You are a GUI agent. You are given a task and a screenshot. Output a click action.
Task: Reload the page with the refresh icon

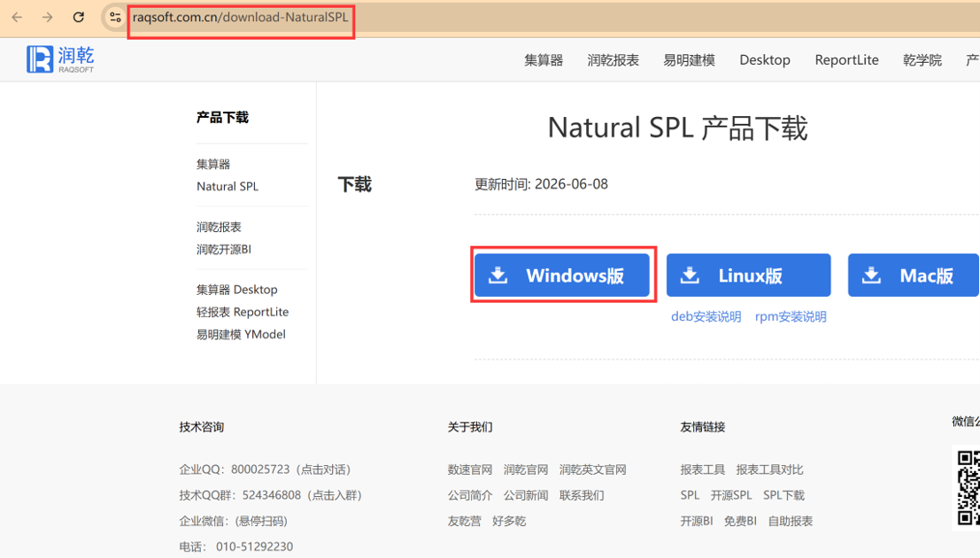point(78,18)
